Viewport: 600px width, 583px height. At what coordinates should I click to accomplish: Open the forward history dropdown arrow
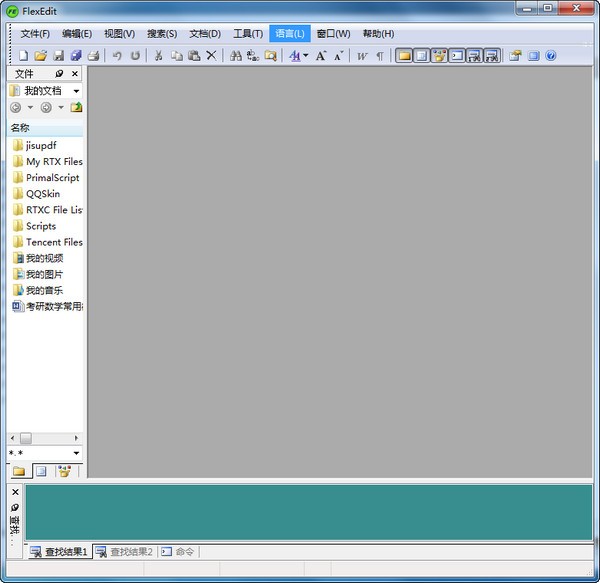click(x=61, y=107)
